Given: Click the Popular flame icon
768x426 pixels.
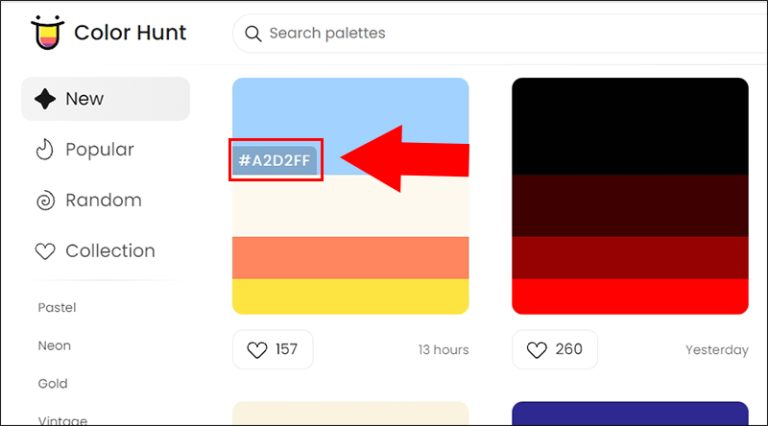Looking at the screenshot, I should [45, 150].
